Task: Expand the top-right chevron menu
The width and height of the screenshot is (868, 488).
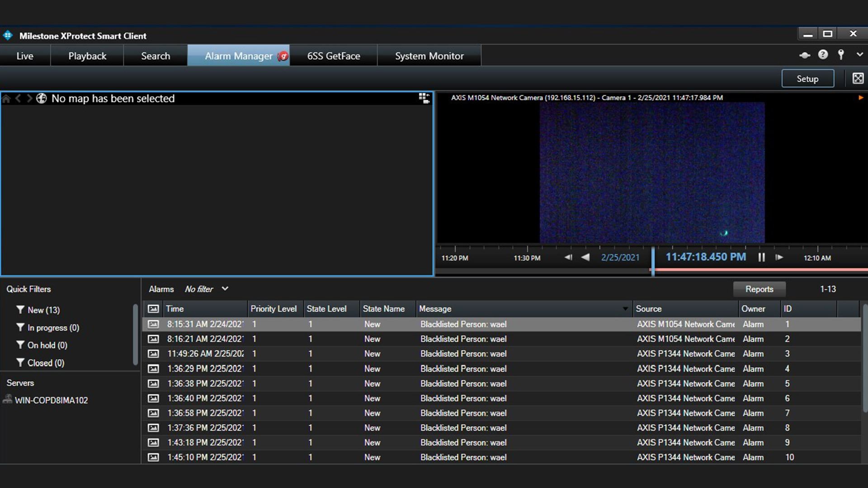Action: pyautogui.click(x=859, y=55)
